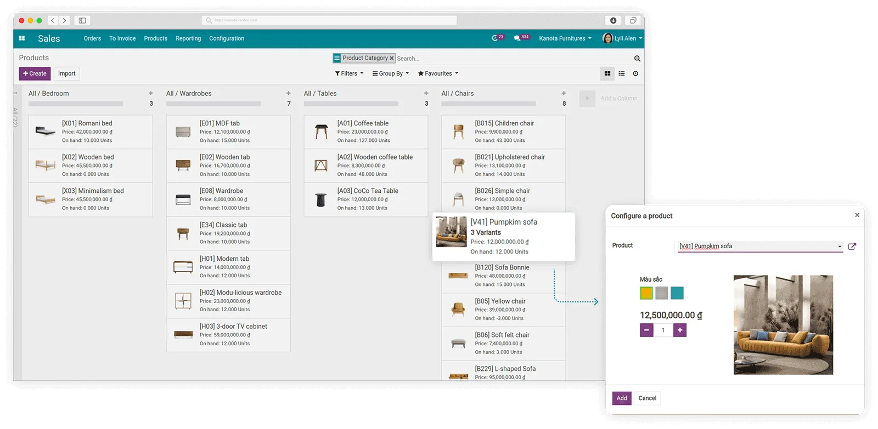Open the Romani bed product card
Screen dimensions: 878x429
click(x=90, y=132)
